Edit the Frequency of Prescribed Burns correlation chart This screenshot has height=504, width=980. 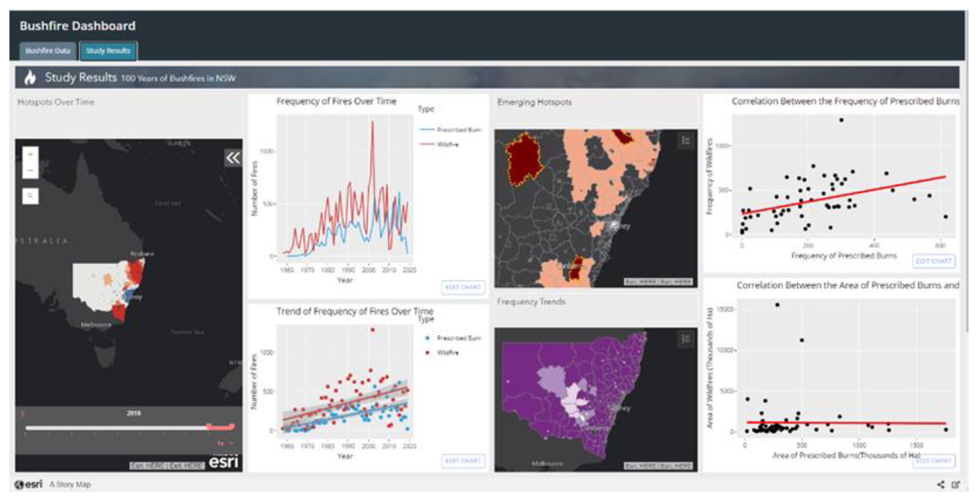pos(934,261)
